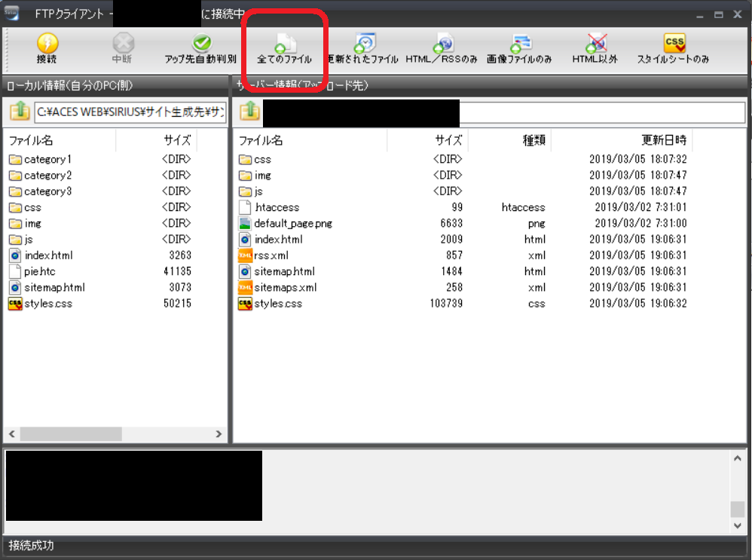The image size is (752, 560).
Task: Sort server list by 種類 column header
Action: [x=533, y=140]
